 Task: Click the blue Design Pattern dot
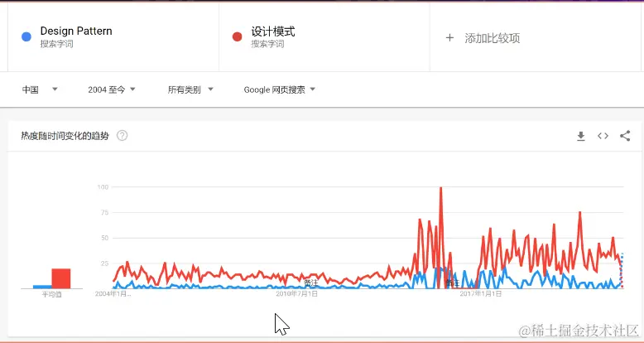tap(26, 37)
